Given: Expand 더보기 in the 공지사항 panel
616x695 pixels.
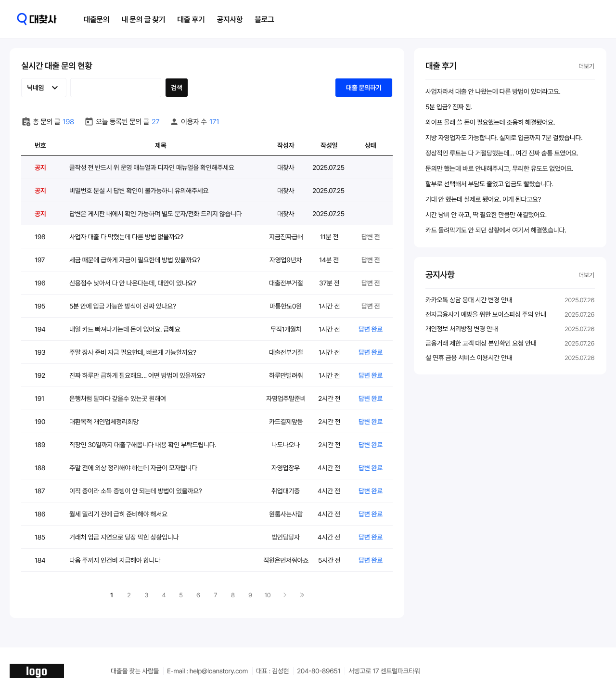Looking at the screenshot, I should [x=586, y=275].
